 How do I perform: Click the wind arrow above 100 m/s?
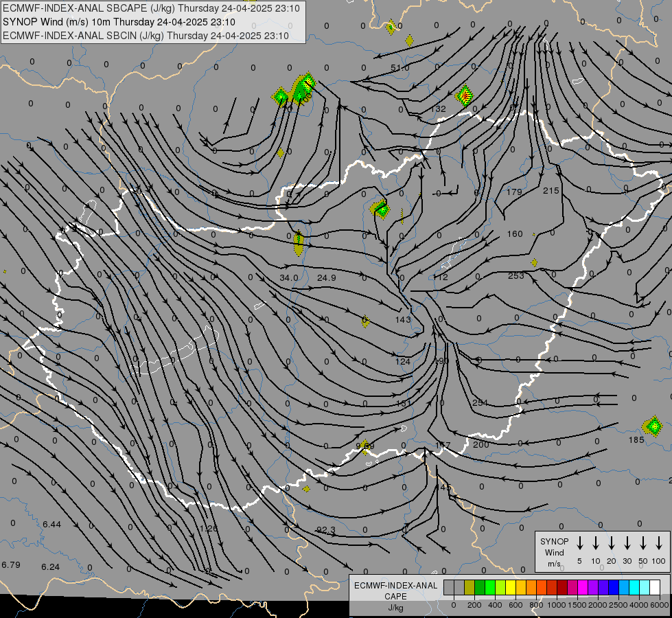coord(659,543)
